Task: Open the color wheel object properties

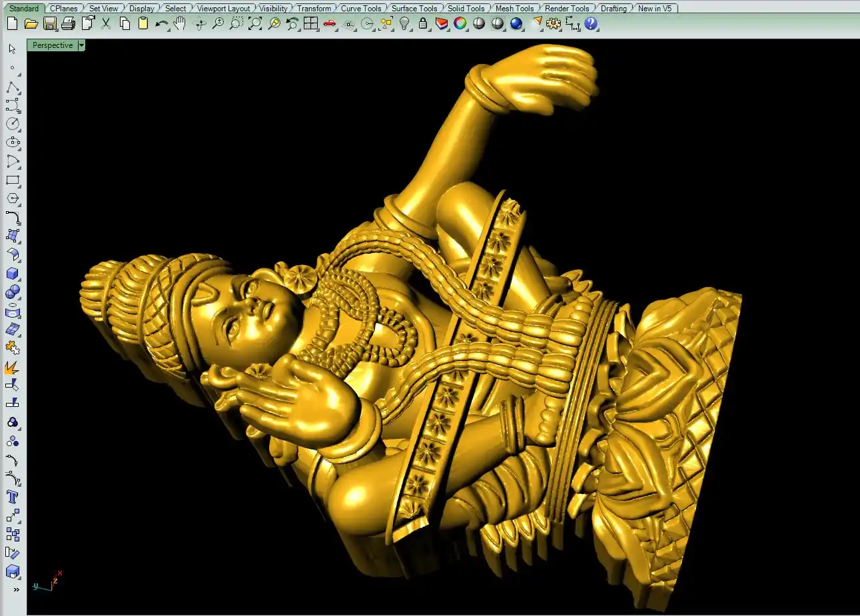Action: pyautogui.click(x=460, y=24)
